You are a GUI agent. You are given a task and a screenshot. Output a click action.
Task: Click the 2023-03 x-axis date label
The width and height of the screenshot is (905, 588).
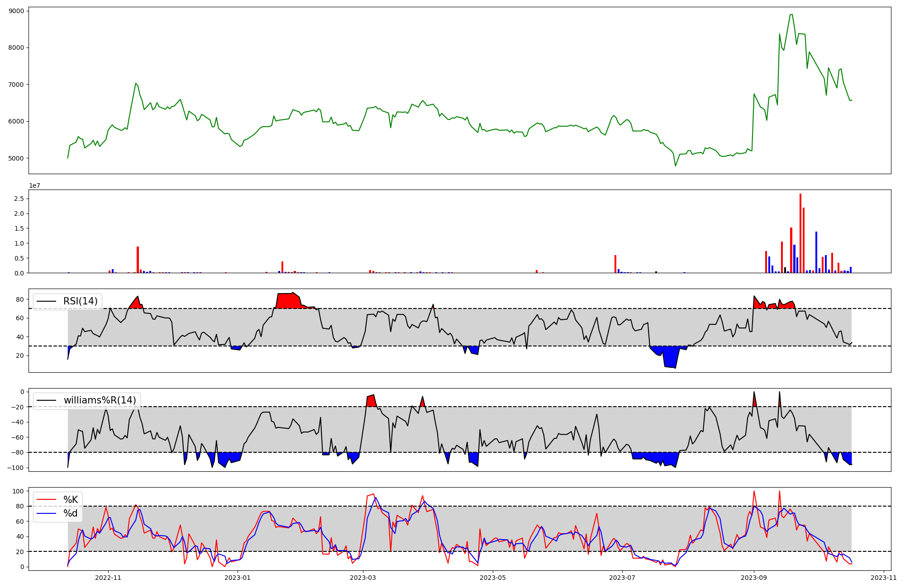[x=363, y=578]
